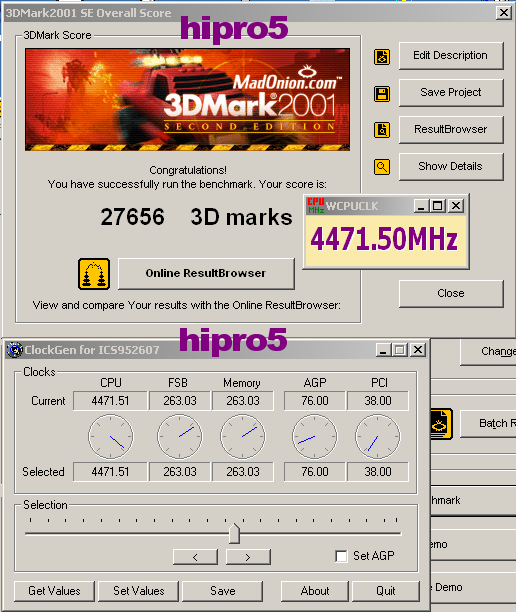Image resolution: width=516 pixels, height=612 pixels.
Task: Click the Edit Description document icon
Action: pos(382,57)
